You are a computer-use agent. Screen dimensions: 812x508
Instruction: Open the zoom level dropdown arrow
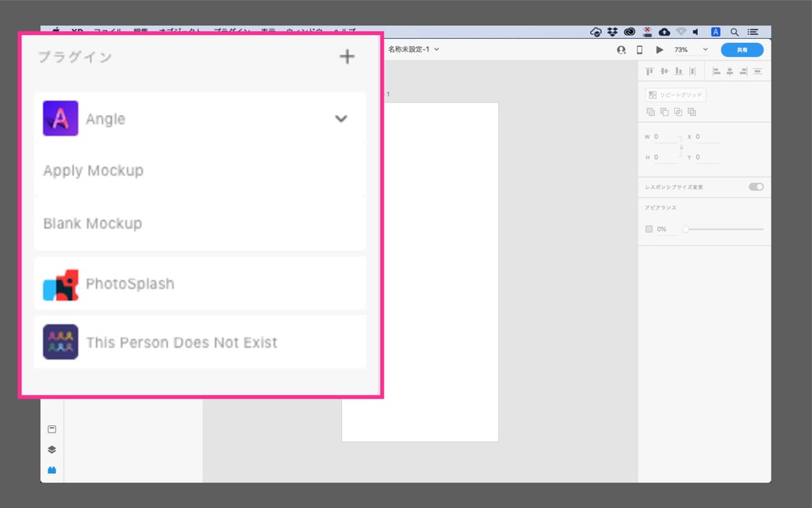click(705, 49)
